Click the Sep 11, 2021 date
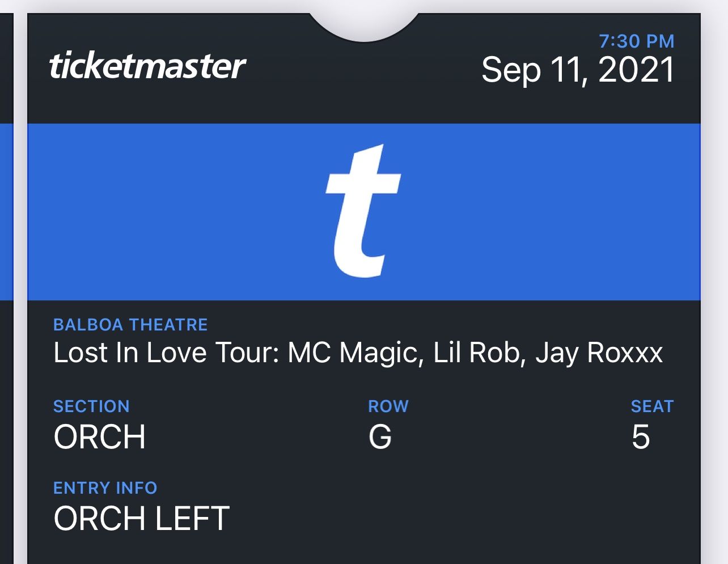This screenshot has height=564, width=728. click(x=578, y=70)
